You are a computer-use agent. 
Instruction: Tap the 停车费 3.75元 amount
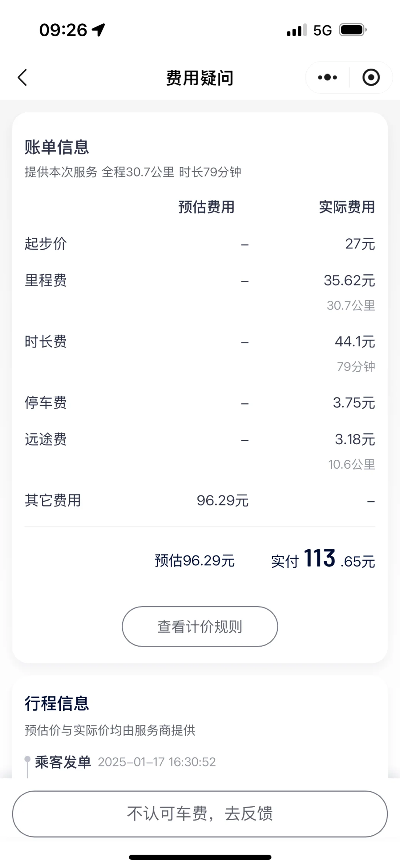click(x=354, y=403)
